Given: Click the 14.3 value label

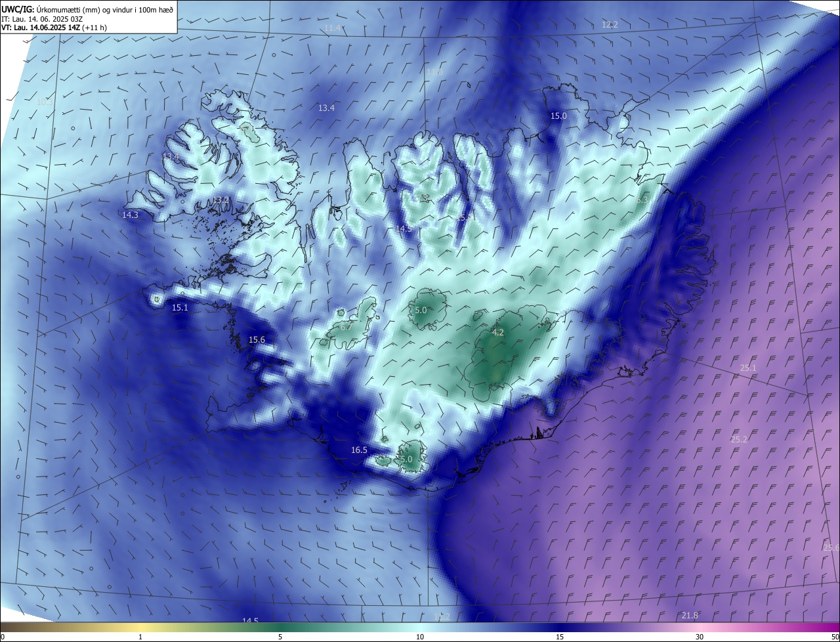Looking at the screenshot, I should [130, 215].
